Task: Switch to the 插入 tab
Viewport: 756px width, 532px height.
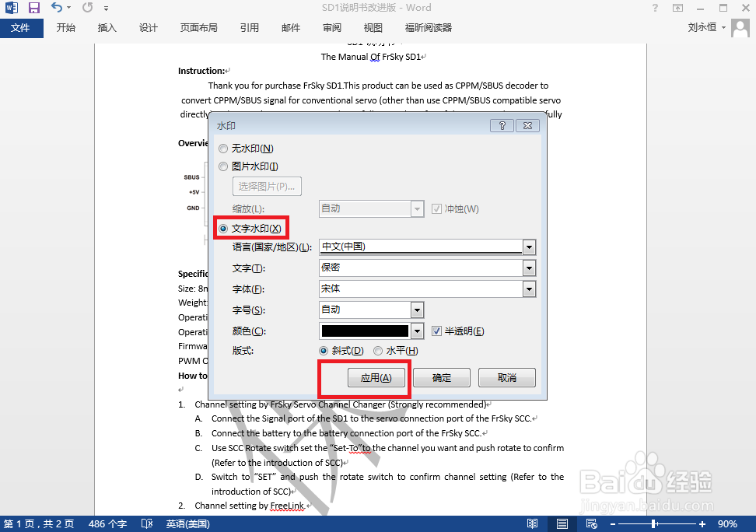Action: (x=107, y=28)
